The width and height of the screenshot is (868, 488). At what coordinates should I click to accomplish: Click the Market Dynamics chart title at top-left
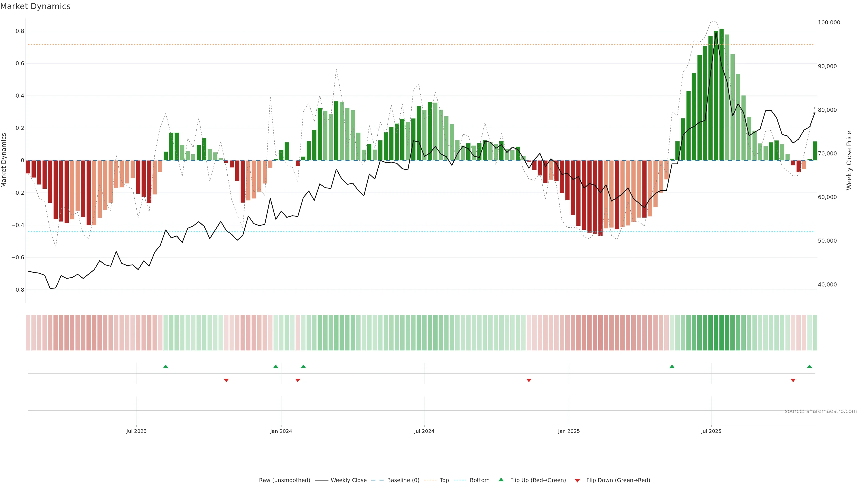[35, 6]
